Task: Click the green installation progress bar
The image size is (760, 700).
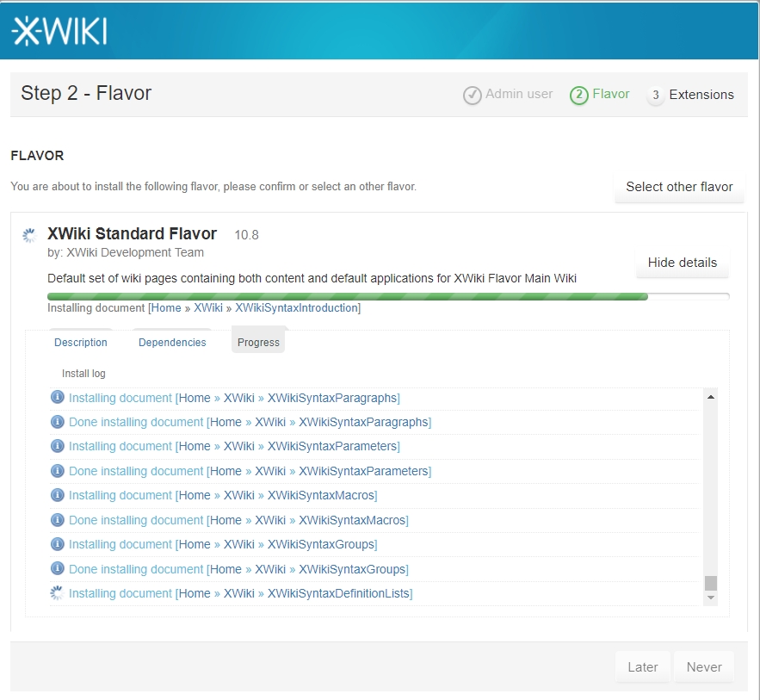Action: [347, 296]
